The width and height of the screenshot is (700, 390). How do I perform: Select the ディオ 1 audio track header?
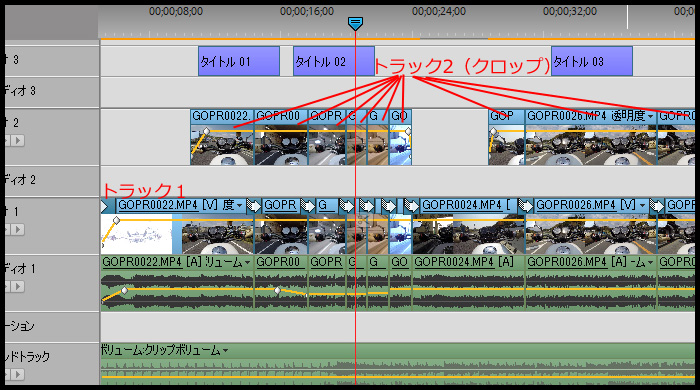point(52,283)
